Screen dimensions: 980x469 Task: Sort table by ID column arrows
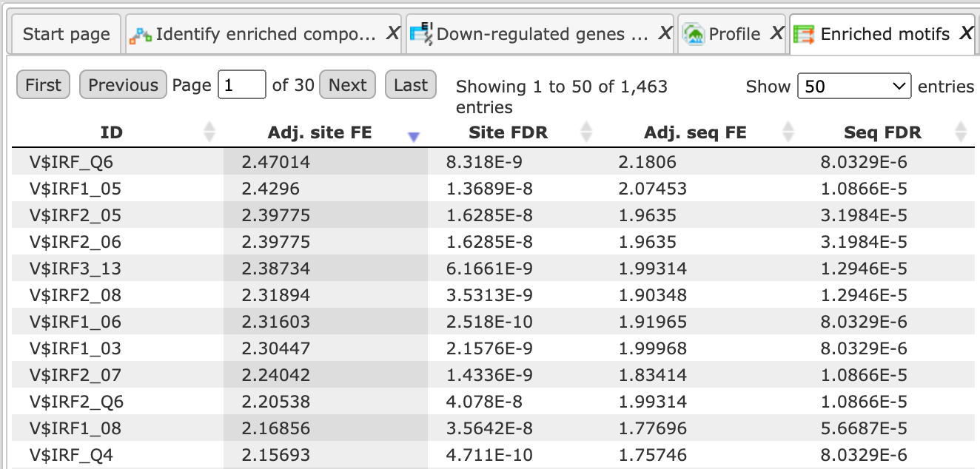209,132
